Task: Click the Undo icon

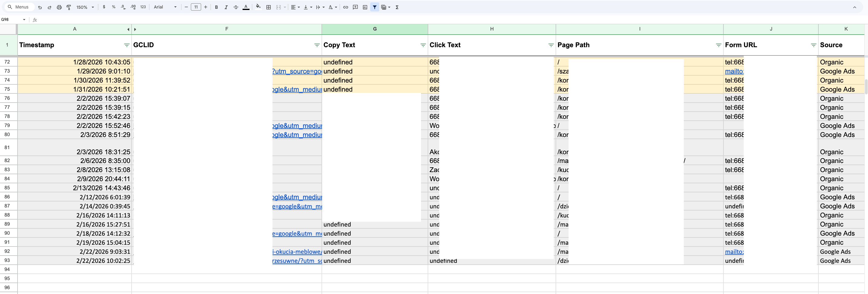Action: pos(40,7)
